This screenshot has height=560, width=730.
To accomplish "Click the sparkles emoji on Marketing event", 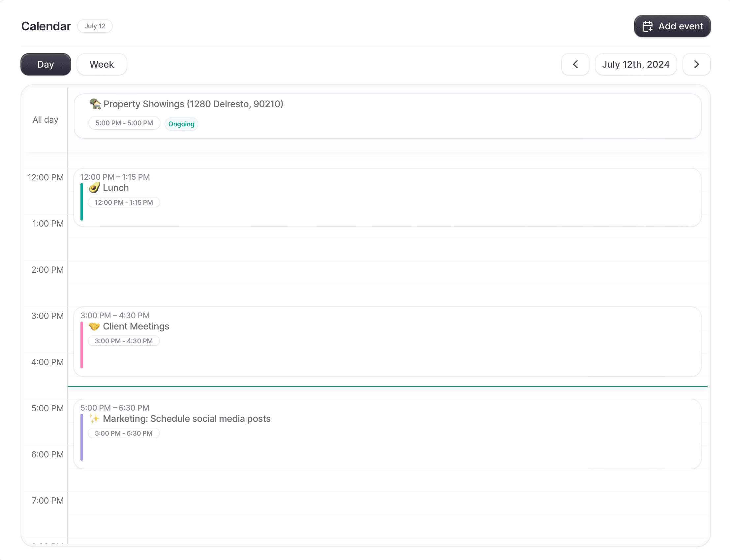I will click(x=94, y=419).
